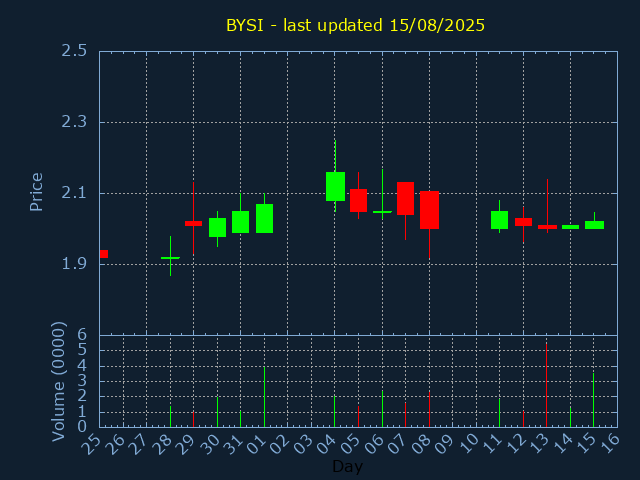This screenshot has width=640, height=480.
Task: Pick the green candlestick for day 30
Action: pos(218,227)
